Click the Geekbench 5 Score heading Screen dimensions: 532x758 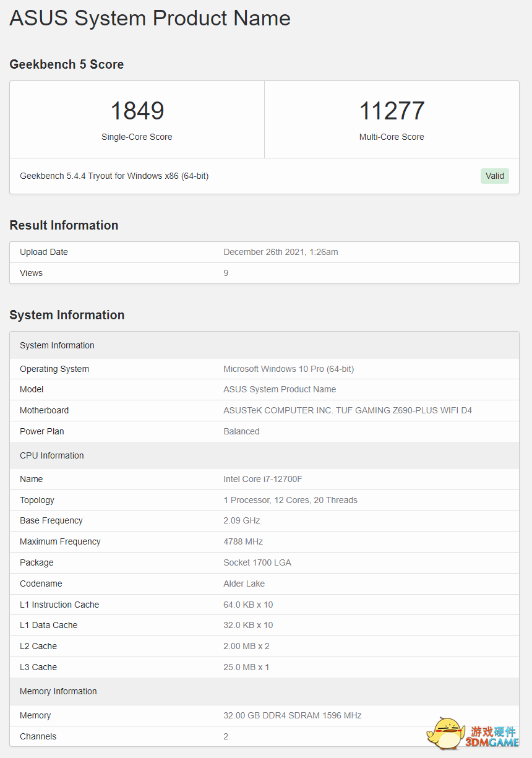point(67,64)
